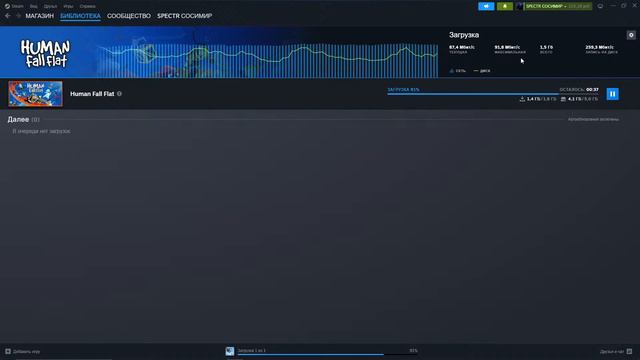This screenshot has height=360, width=640.
Task: Switch to the БИБЛИОТЕКА tab
Action: pyautogui.click(x=80, y=16)
